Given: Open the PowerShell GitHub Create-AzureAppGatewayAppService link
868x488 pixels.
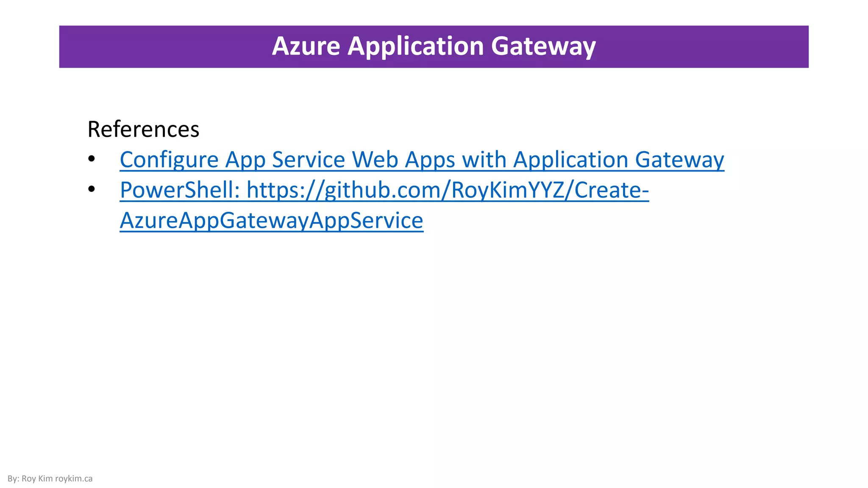Looking at the screenshot, I should click(384, 205).
